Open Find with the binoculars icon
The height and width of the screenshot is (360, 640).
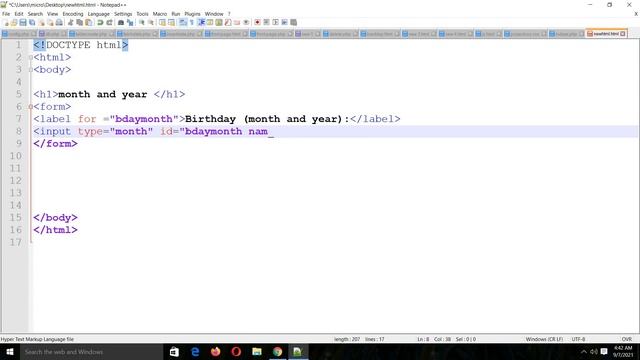coord(121,22)
